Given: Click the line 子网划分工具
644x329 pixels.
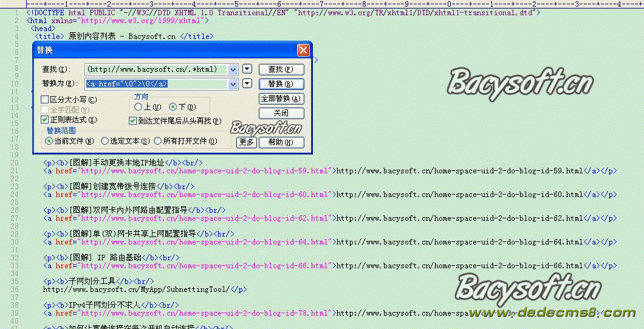Looking at the screenshot, I should click(98, 282).
